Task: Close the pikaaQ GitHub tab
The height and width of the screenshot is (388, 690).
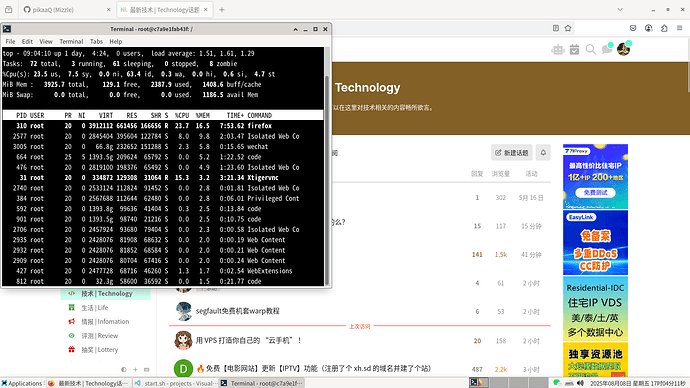Action: [109, 10]
